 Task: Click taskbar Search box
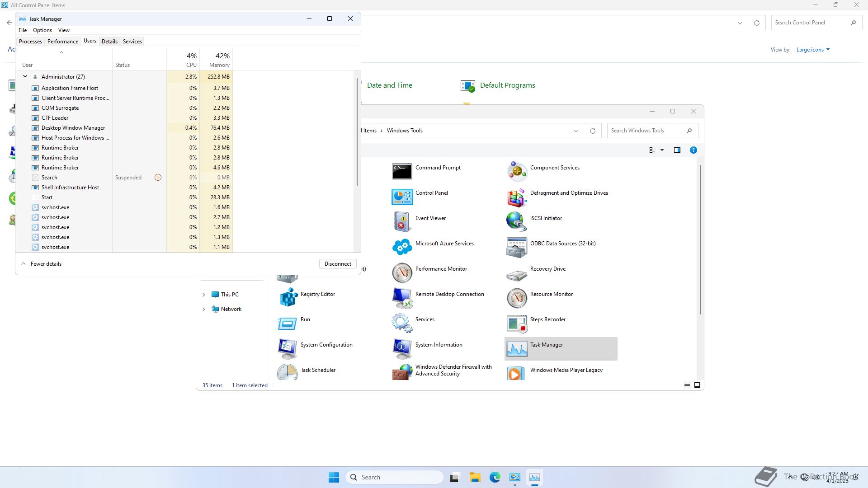tap(394, 477)
